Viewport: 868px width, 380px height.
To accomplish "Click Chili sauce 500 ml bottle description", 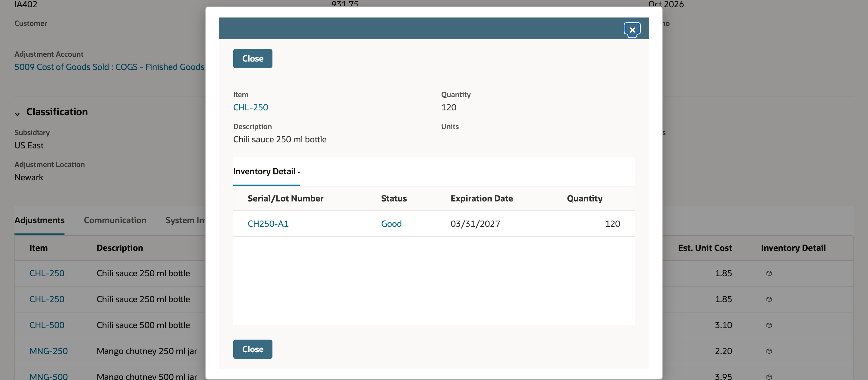I will point(143,325).
